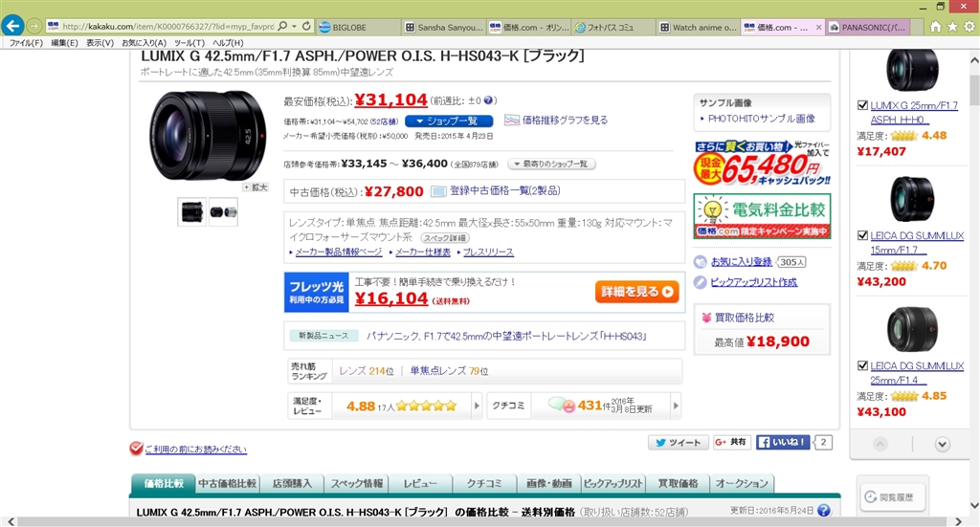Switch to the Watch anime browser tab
This screenshot has width=980, height=527.
click(699, 28)
